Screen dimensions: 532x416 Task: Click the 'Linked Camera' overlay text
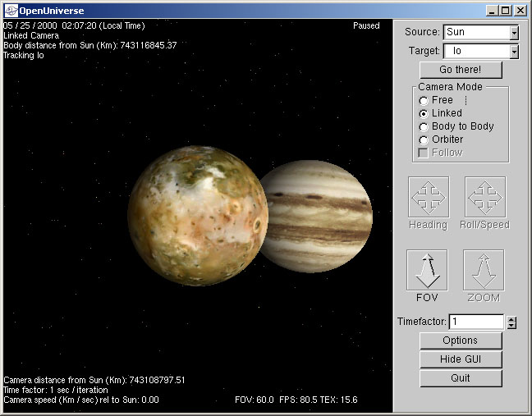31,35
